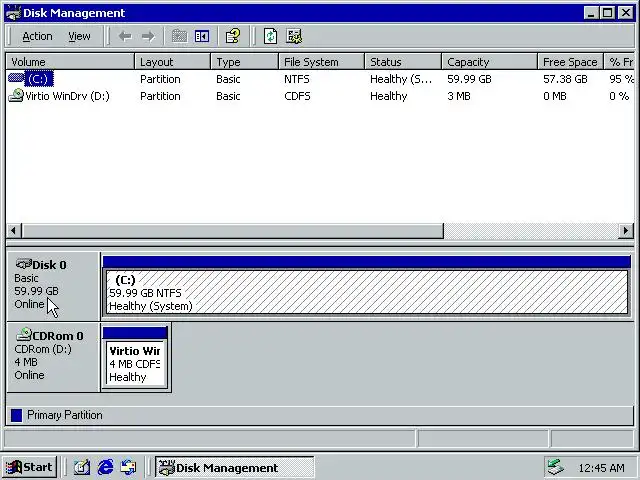Click the Forward arrow toolbar icon

[148, 36]
